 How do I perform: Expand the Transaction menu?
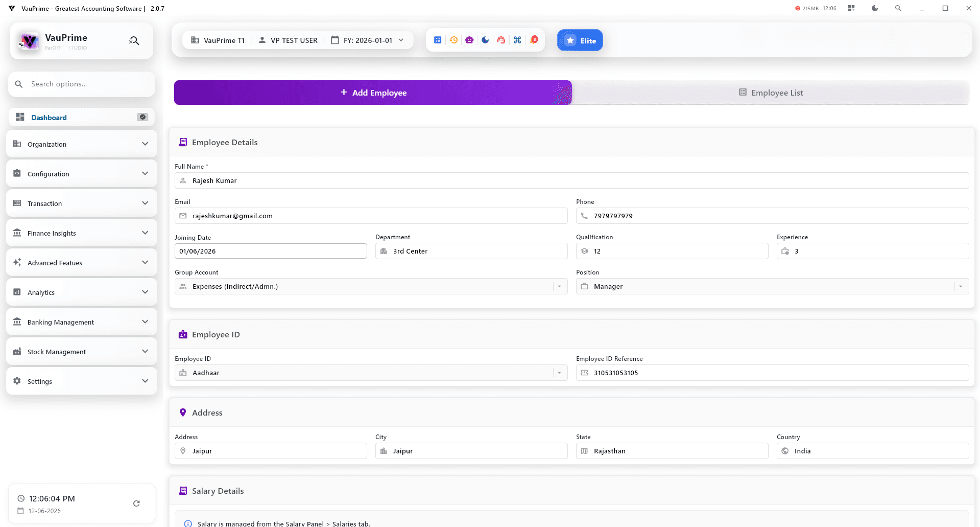(82, 203)
